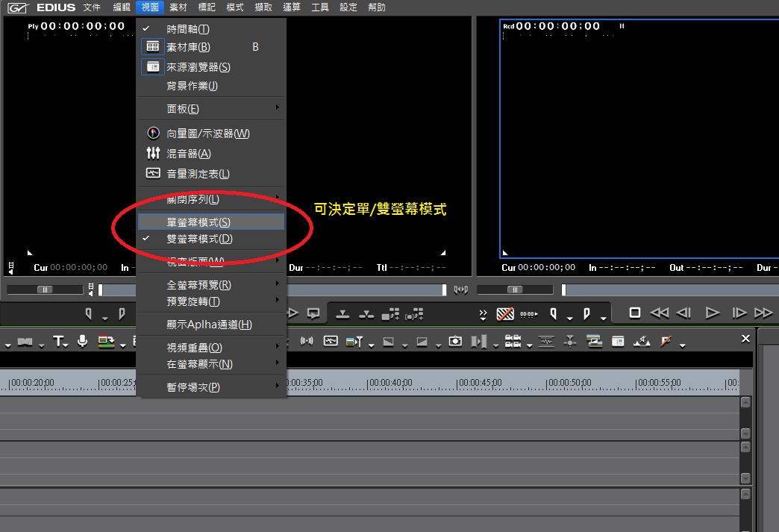Select the T title tool icon

point(59,341)
